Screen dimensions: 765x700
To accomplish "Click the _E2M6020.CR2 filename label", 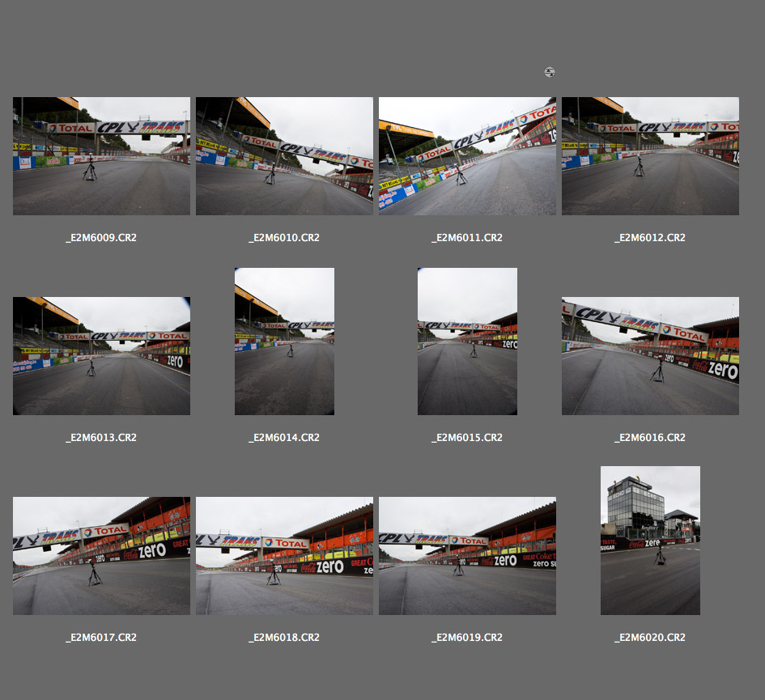I will click(650, 638).
